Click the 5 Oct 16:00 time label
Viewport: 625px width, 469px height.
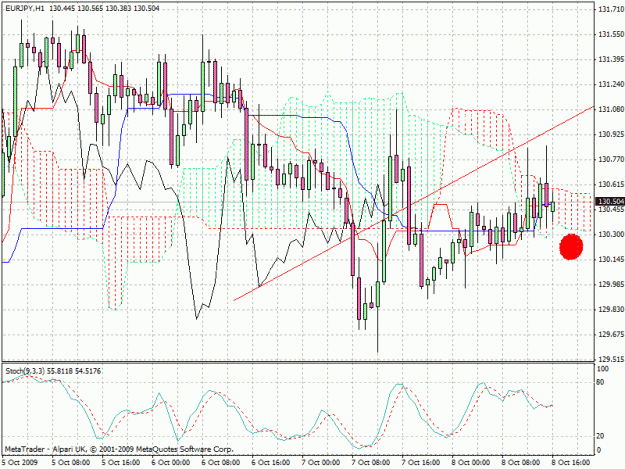(121, 462)
